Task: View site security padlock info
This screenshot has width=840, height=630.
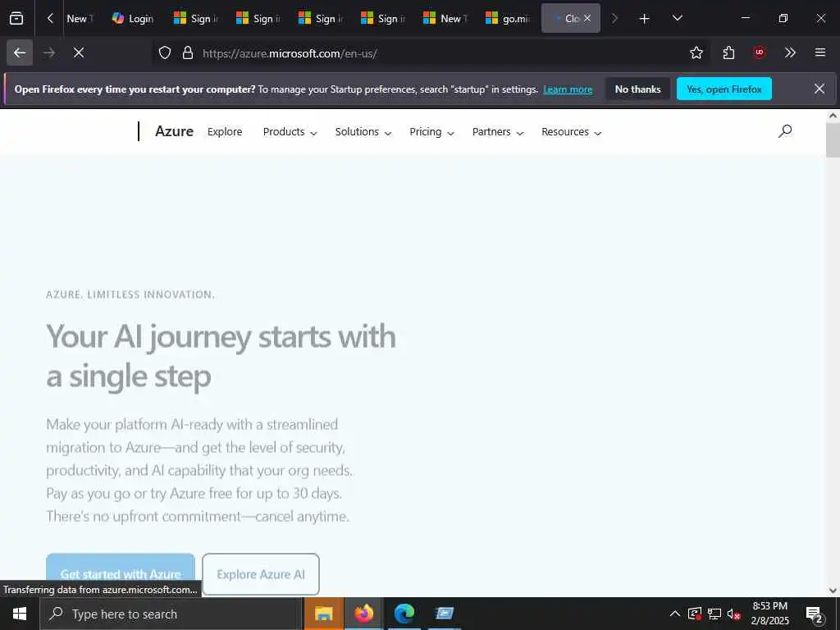Action: pyautogui.click(x=188, y=52)
